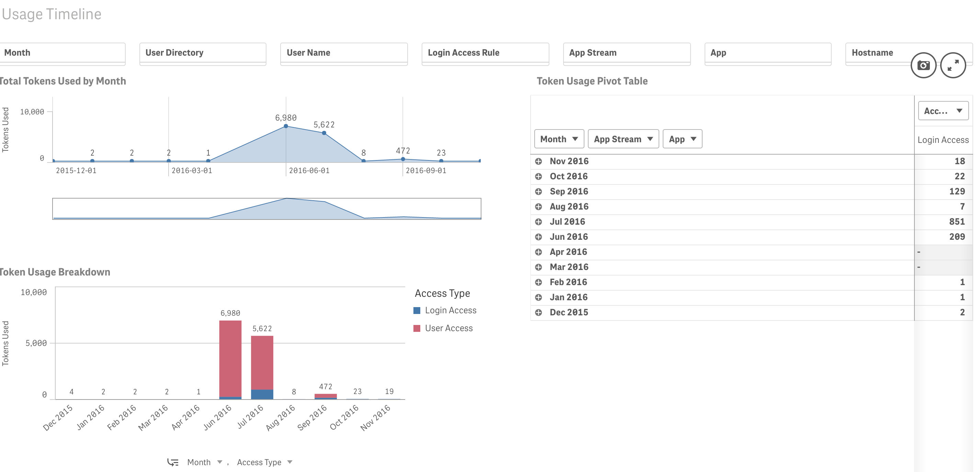Viewport: 980px width, 472px height.
Task: Click the Login Access column header
Action: tap(943, 140)
